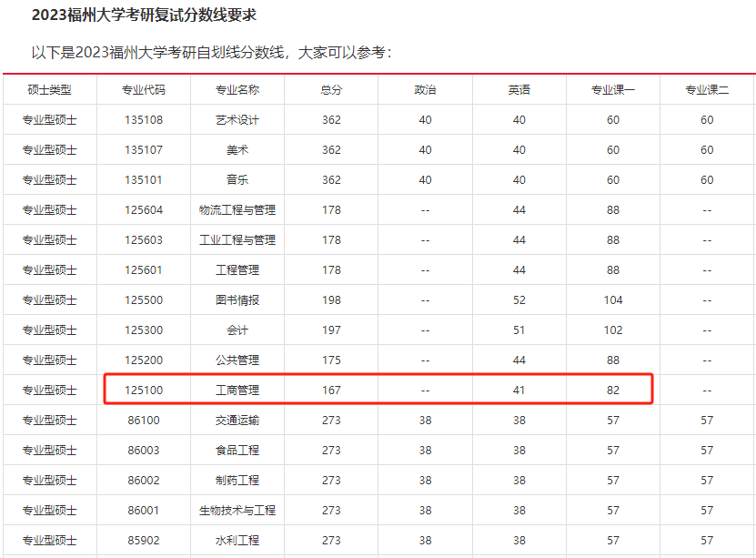
Task: Select the code cell 86001
Action: [x=144, y=511]
